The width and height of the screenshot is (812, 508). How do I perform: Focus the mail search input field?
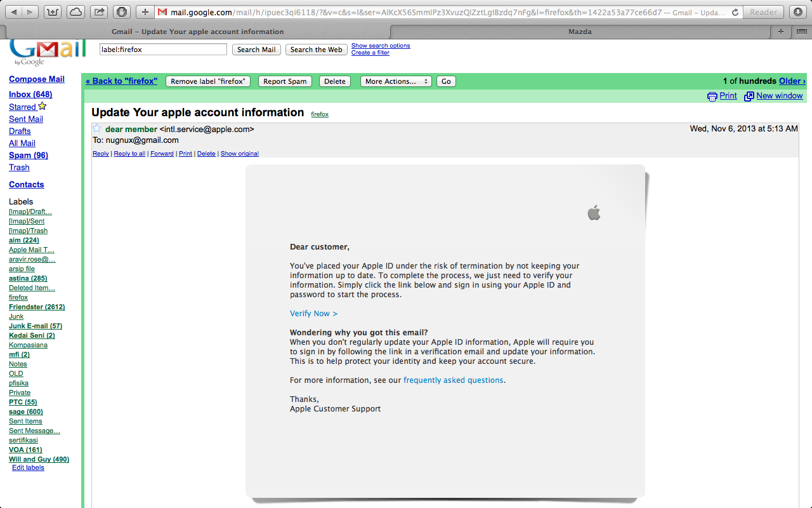click(163, 50)
